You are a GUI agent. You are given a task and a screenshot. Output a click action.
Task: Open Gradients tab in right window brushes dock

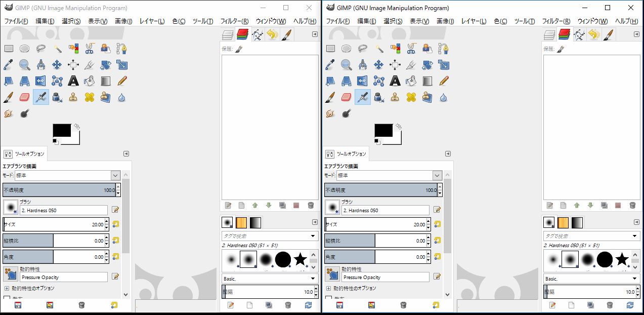point(577,222)
